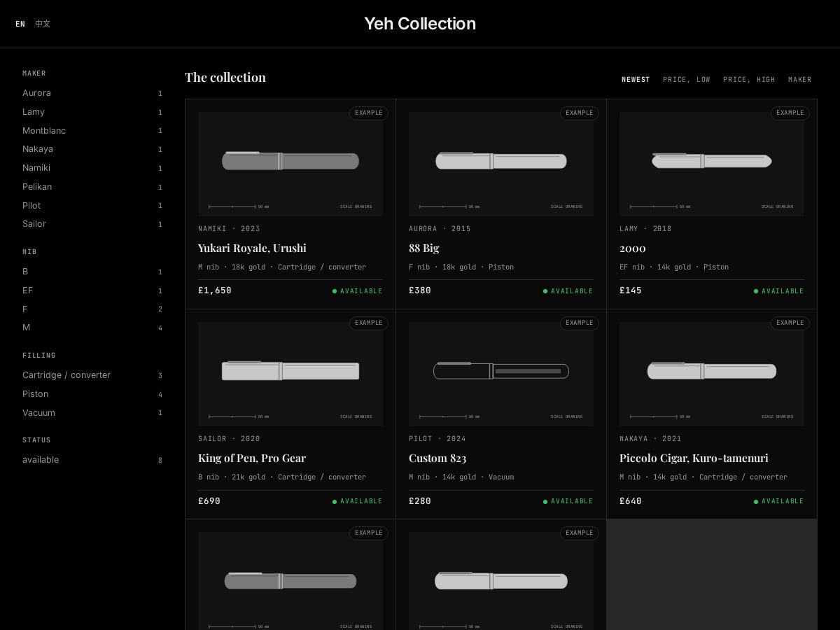Click 'F nib · 18k gold · Piston' text
Image resolution: width=840 pixels, height=630 pixels.
coord(461,267)
